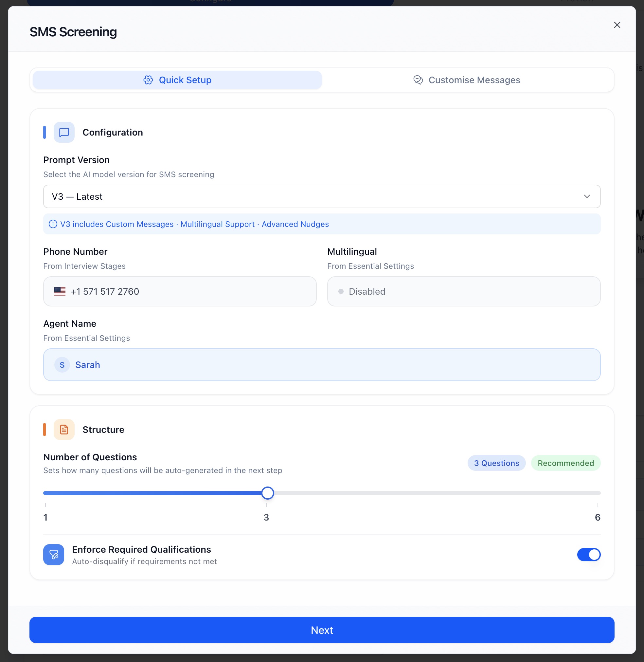Click the gear icon on Quick Setup
Screen dimensions: 644x662
[148, 80]
